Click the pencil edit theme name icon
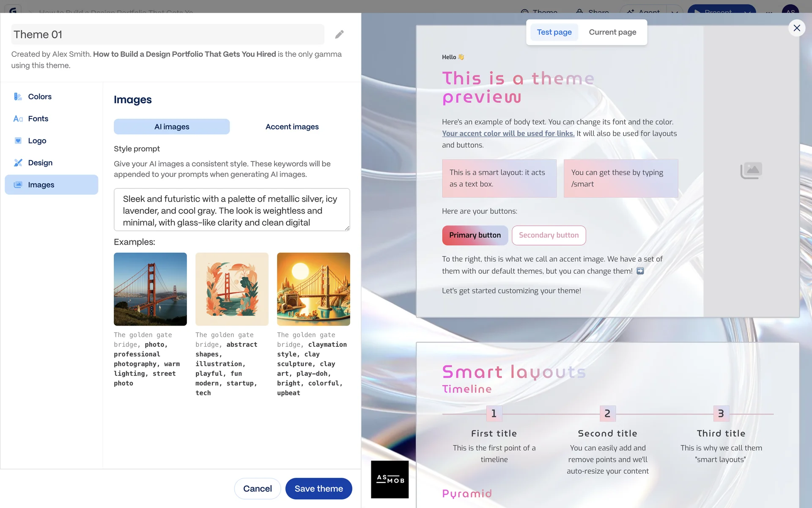Image resolution: width=812 pixels, height=508 pixels. pyautogui.click(x=339, y=34)
